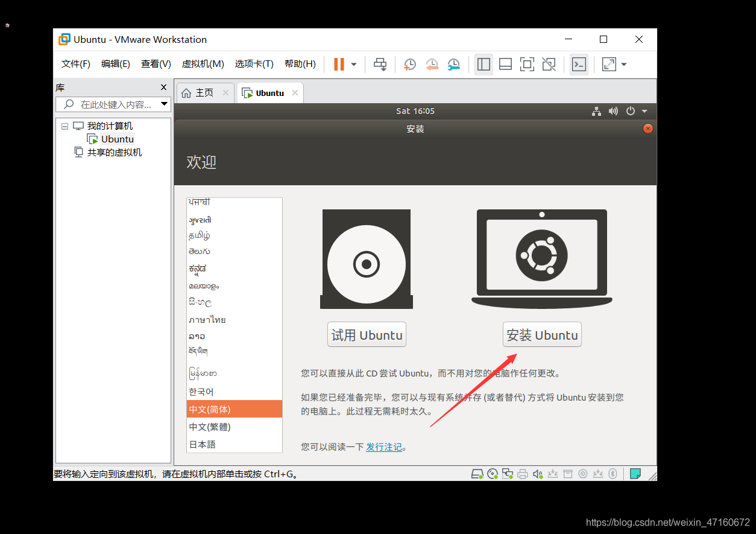This screenshot has height=534, width=756.
Task: Click the 安装 Ubuntu button
Action: [542, 335]
